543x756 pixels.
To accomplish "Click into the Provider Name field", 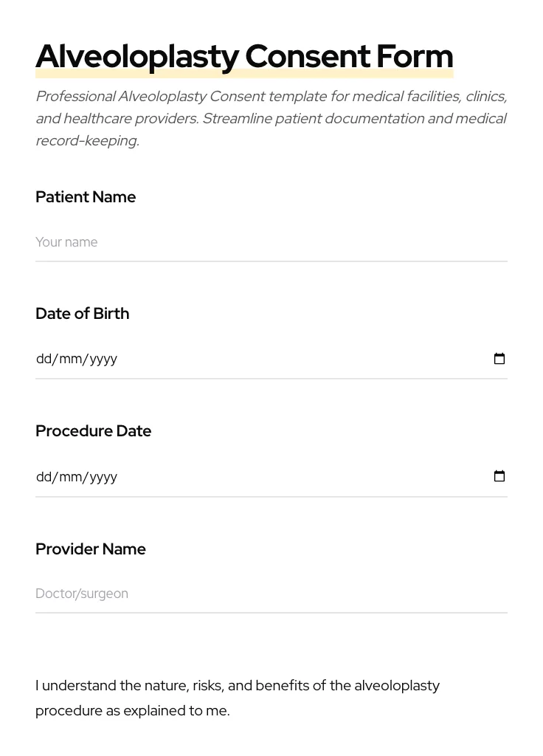I will click(221, 594).
